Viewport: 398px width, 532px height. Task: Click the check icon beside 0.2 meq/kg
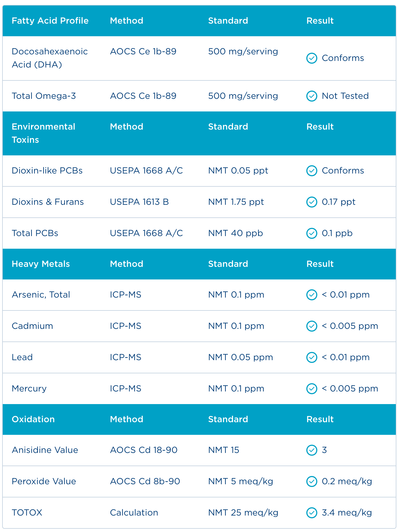point(312,481)
